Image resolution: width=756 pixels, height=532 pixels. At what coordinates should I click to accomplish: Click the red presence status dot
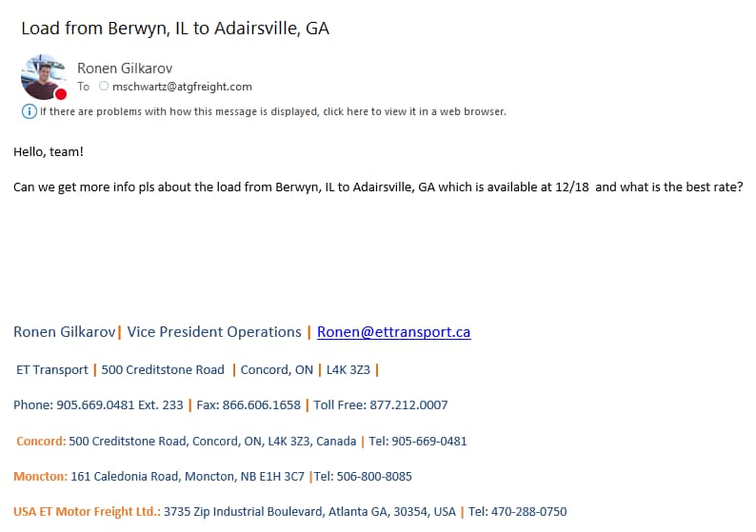click(61, 94)
